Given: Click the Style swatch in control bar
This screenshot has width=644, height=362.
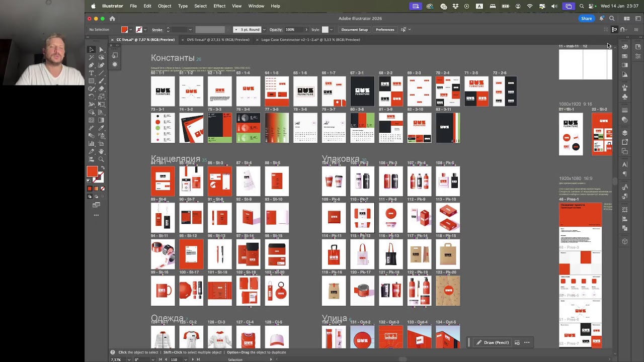Looking at the screenshot, I should pyautogui.click(x=325, y=30).
